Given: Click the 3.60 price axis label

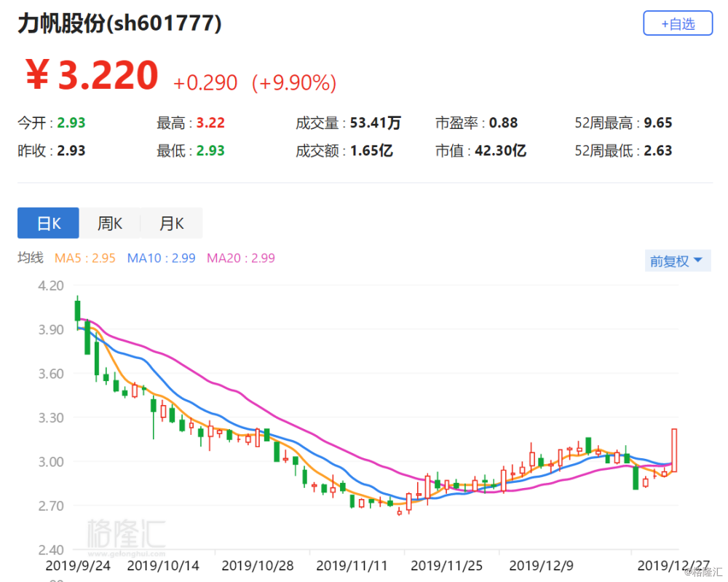Looking at the screenshot, I should click(51, 374).
